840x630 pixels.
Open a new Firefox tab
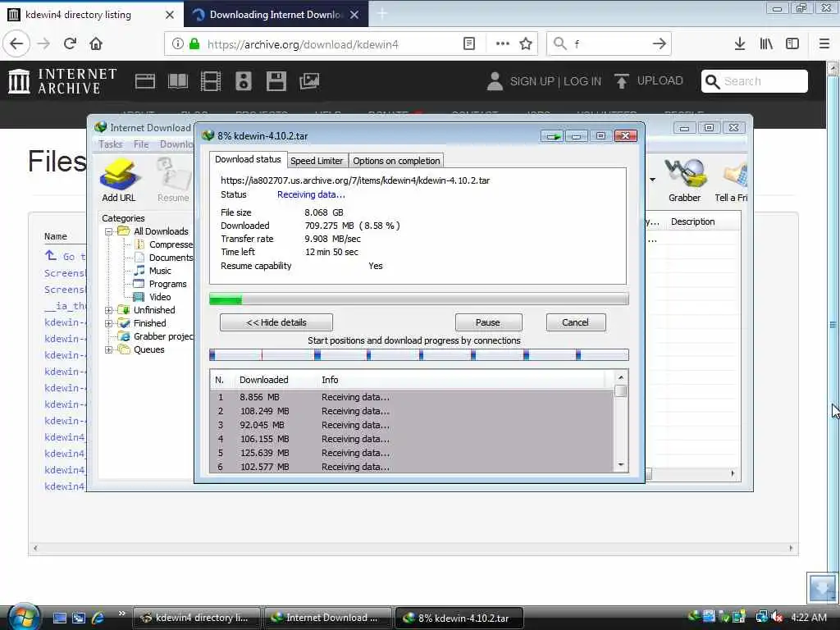coord(382,14)
